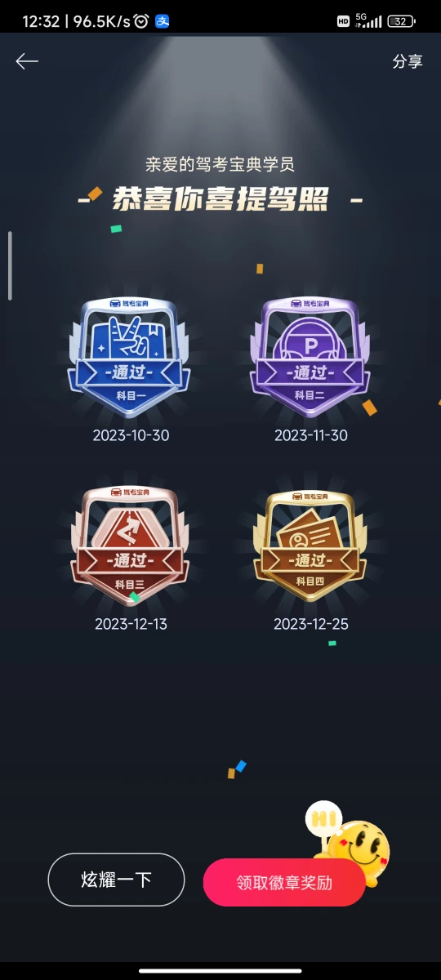Select the 2023-12-25 date label
The width and height of the screenshot is (441, 980).
(311, 624)
